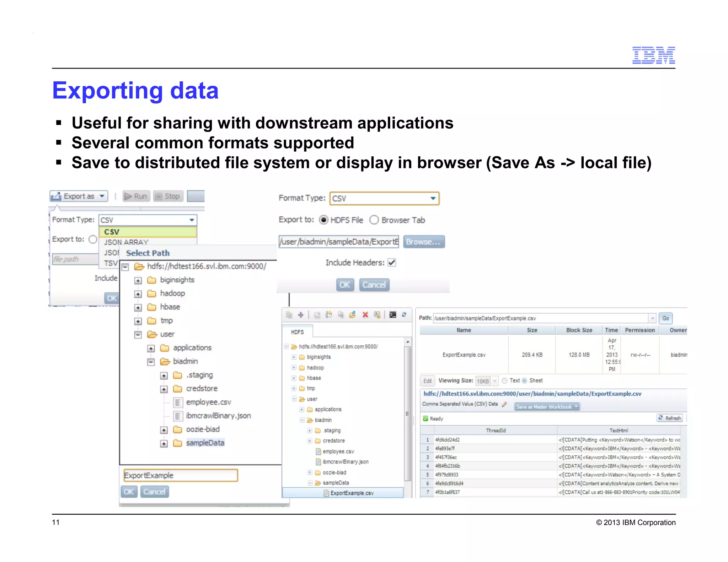Select the Browser Tab radio button
Image resolution: width=728 pixels, height=562 pixels.
click(x=374, y=220)
